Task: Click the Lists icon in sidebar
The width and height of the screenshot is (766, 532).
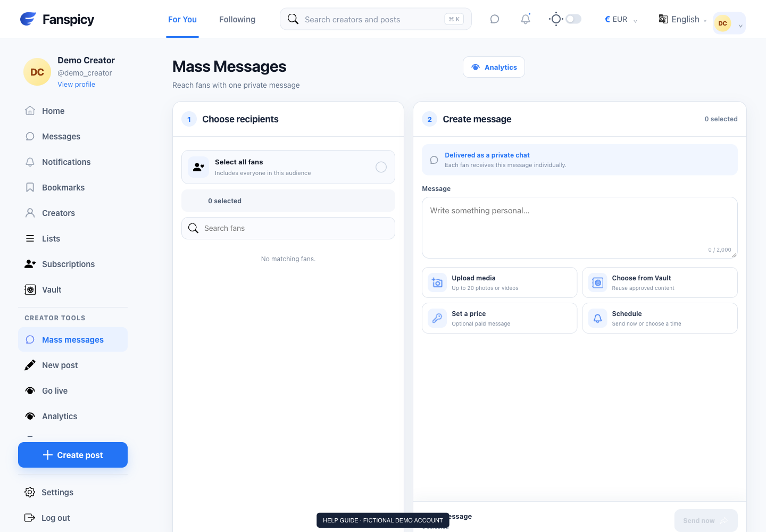Action: 30,238
